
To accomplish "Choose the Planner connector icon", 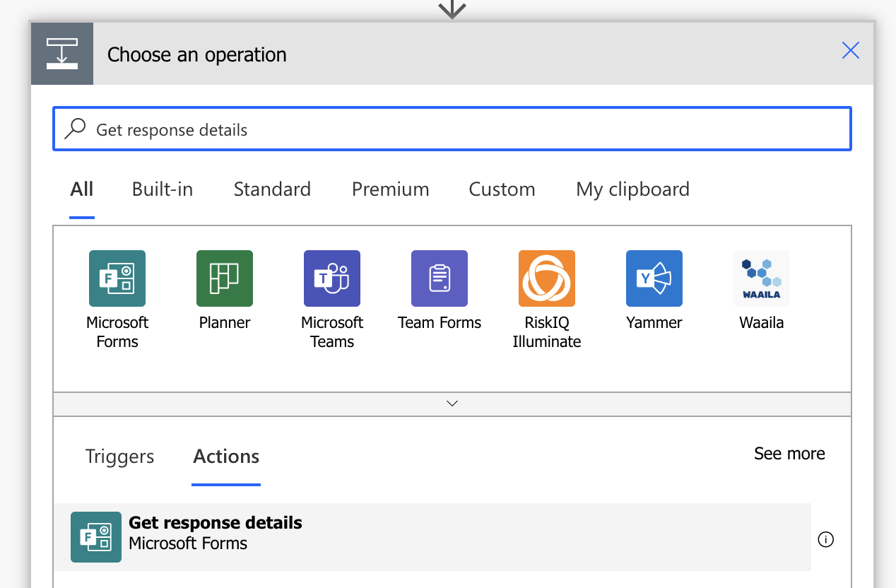I will tap(225, 278).
